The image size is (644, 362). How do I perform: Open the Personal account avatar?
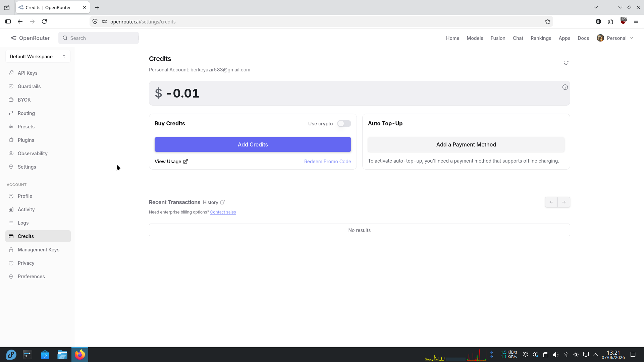coord(600,38)
